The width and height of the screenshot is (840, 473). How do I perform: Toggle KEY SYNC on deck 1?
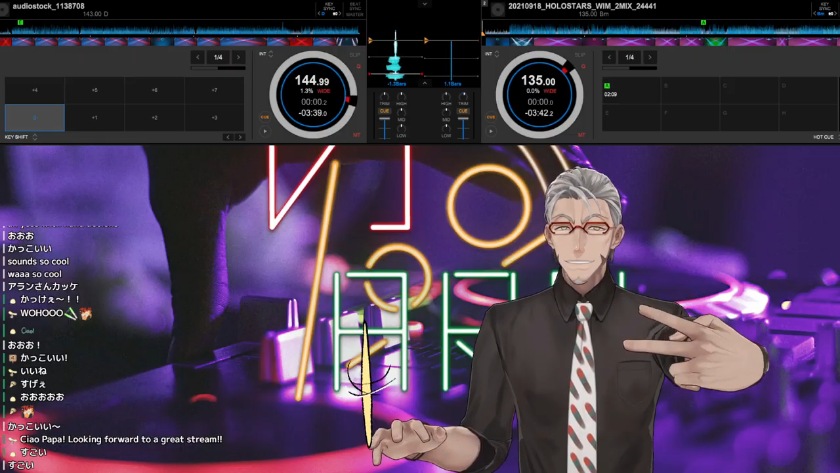[x=329, y=6]
